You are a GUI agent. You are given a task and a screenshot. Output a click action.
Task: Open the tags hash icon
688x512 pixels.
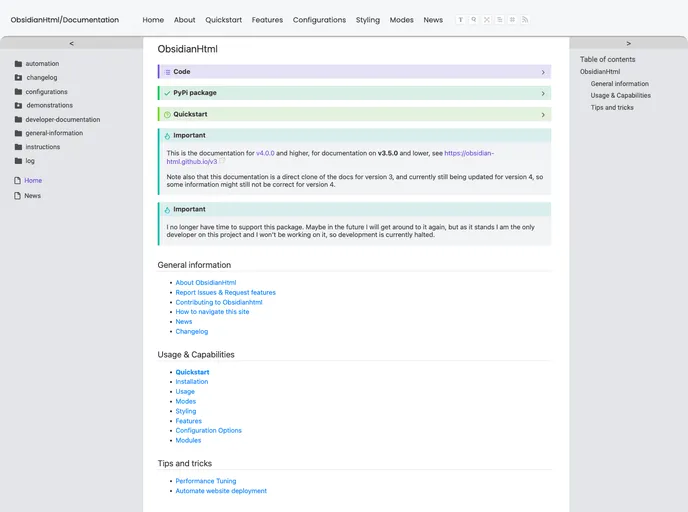point(512,20)
